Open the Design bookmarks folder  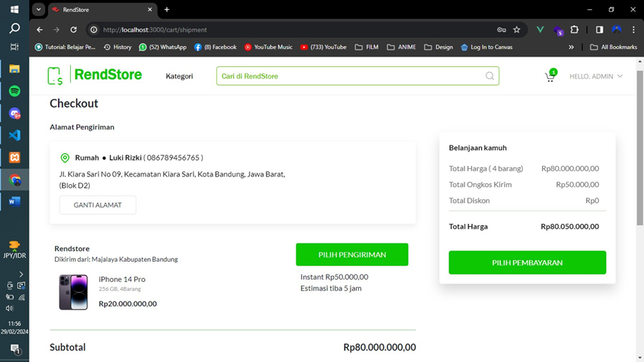point(439,48)
